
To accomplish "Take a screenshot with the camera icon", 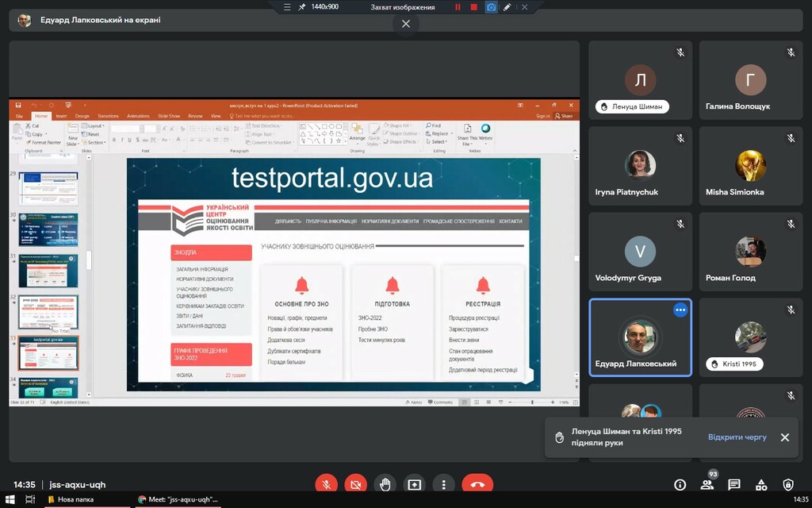I will [491, 7].
